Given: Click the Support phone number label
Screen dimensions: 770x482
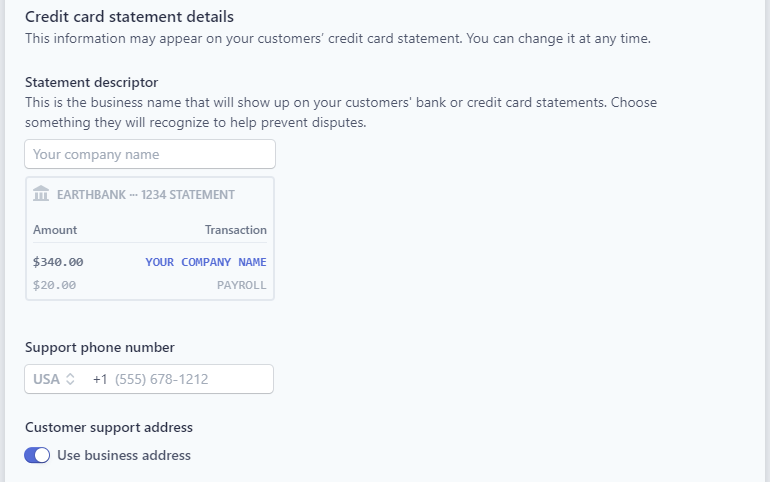Looking at the screenshot, I should (100, 348).
